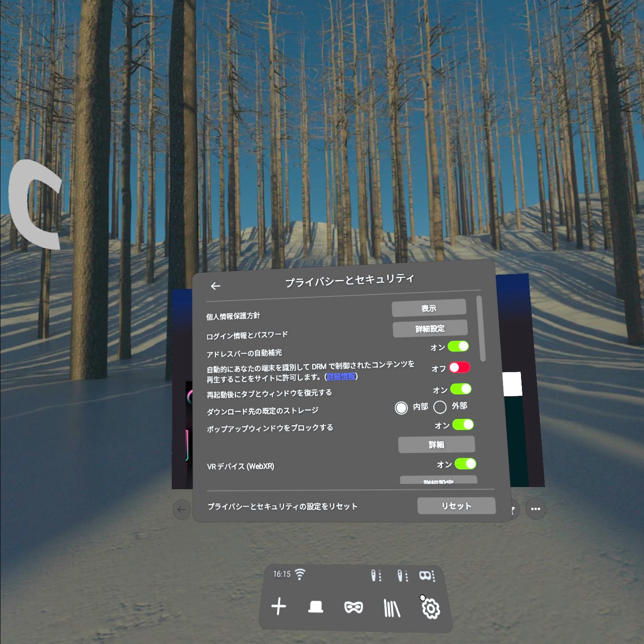Check the Wi-Fi status icon in the tray
This screenshot has height=644, width=644.
[300, 574]
